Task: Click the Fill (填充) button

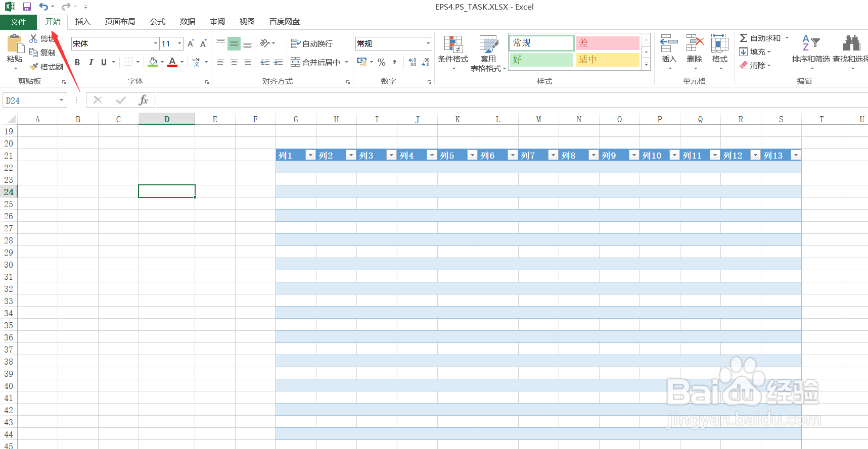Action: click(755, 52)
